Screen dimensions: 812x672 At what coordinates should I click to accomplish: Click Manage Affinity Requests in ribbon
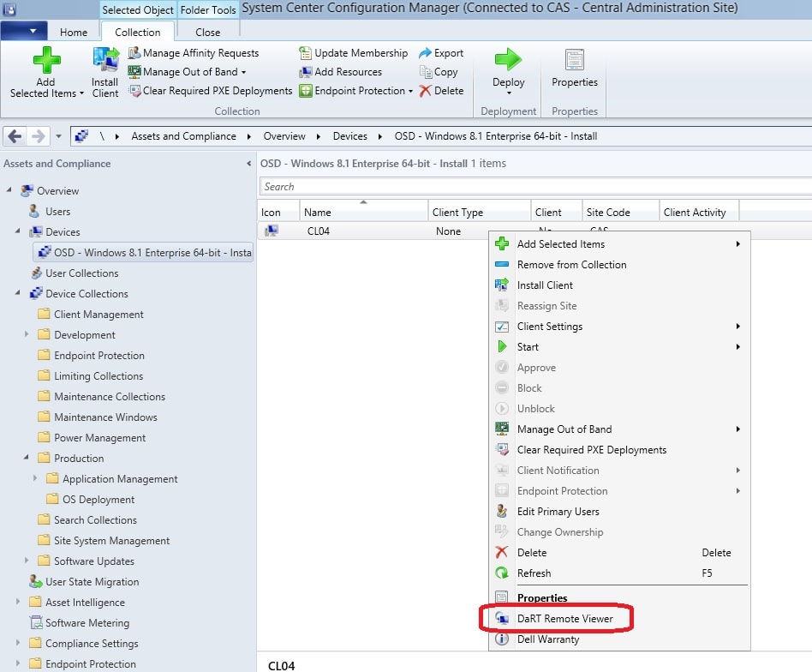pos(194,53)
